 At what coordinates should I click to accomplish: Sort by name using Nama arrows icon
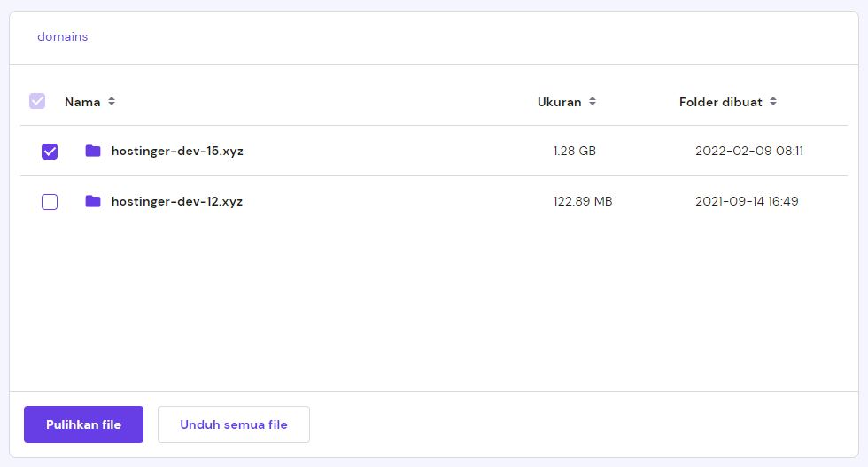click(112, 102)
